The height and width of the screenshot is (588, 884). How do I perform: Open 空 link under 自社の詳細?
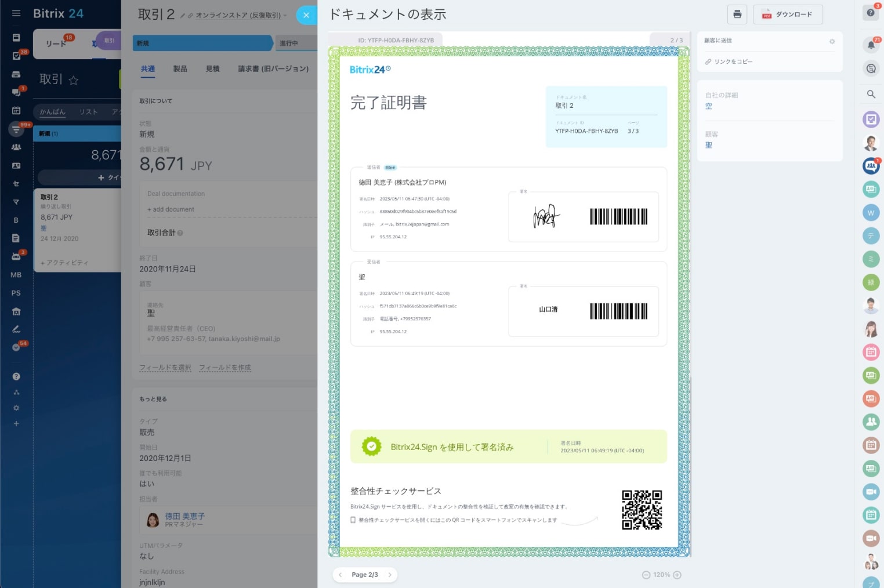[x=708, y=106]
